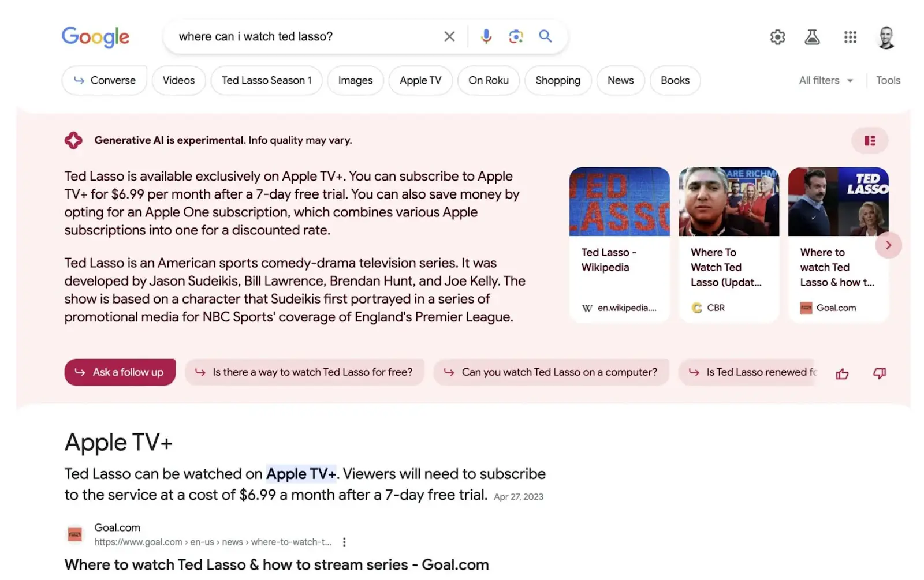Select 'Is there a way to watch Ted Lasso for free?'
This screenshot has width=924, height=580.
[304, 372]
